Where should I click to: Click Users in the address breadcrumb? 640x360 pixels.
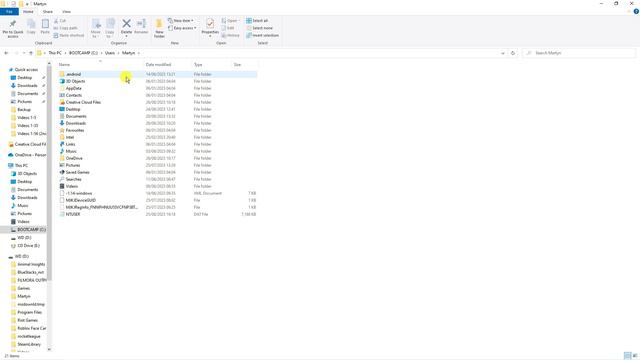pos(110,53)
